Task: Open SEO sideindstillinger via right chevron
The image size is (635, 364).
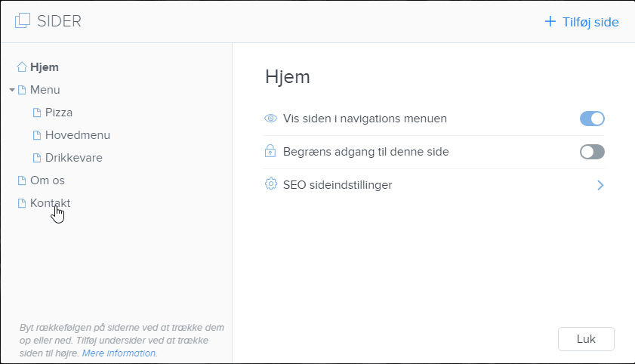Action: point(600,185)
